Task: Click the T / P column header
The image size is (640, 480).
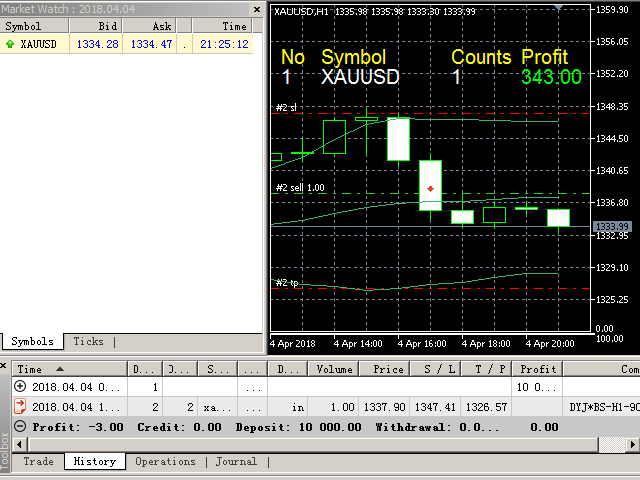Action: (486, 369)
